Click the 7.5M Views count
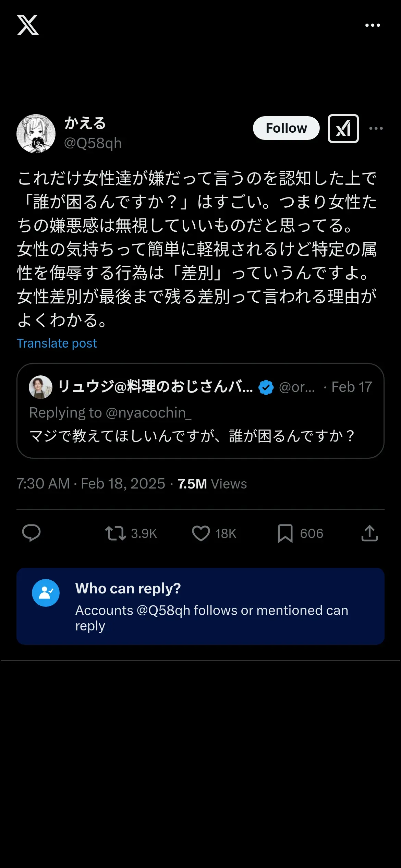The height and width of the screenshot is (868, 401). pos(212,484)
